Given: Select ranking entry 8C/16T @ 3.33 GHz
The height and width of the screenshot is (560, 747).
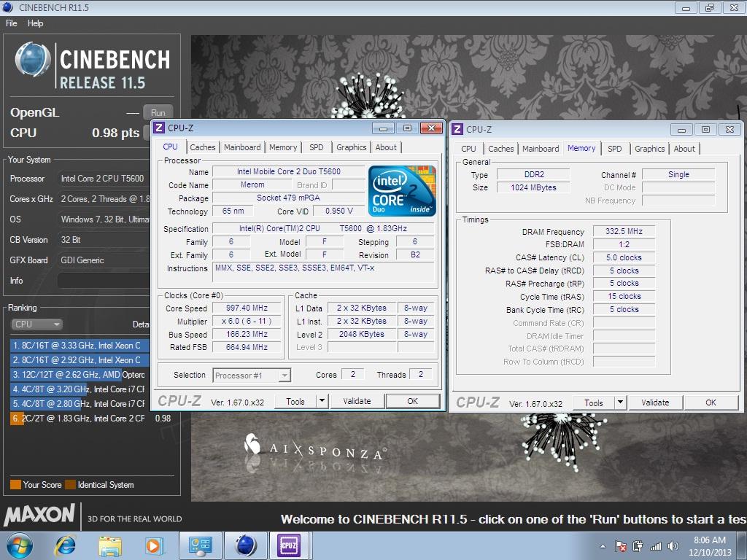Looking at the screenshot, I should [x=80, y=345].
